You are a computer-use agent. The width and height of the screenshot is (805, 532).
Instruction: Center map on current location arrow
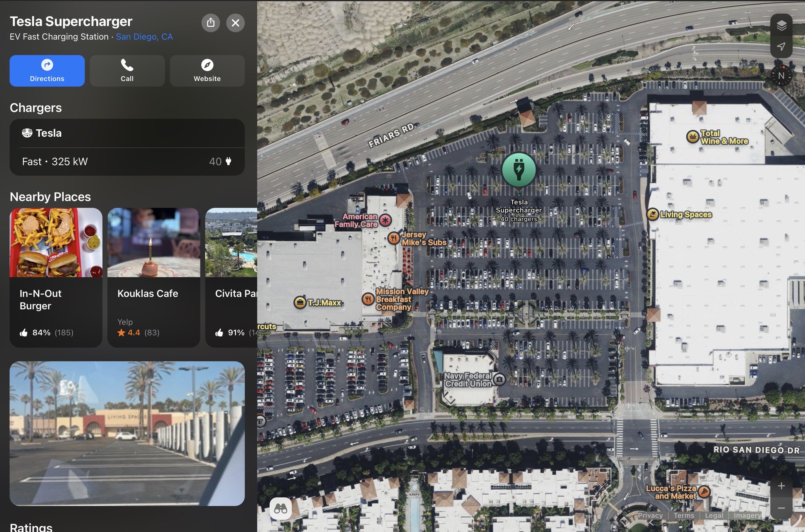781,46
